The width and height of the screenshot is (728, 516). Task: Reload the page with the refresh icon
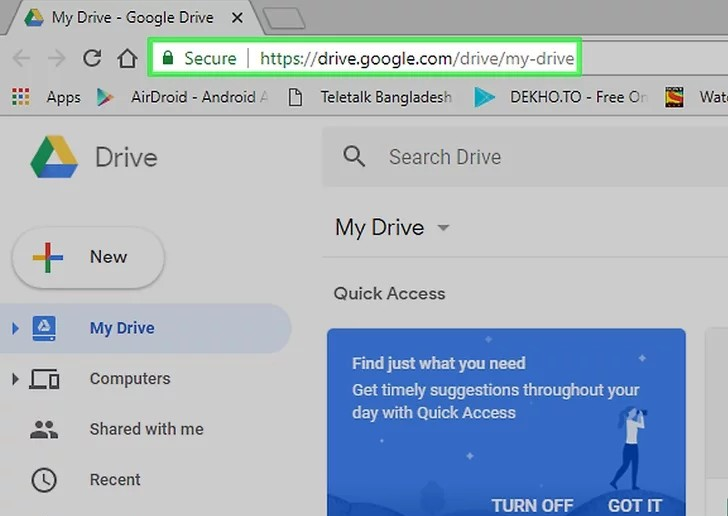pyautogui.click(x=92, y=58)
